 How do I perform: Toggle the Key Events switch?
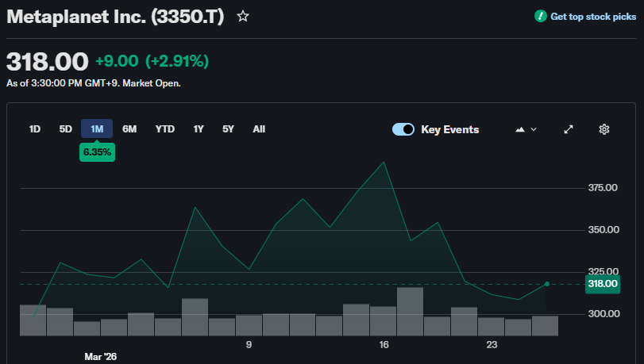point(403,129)
